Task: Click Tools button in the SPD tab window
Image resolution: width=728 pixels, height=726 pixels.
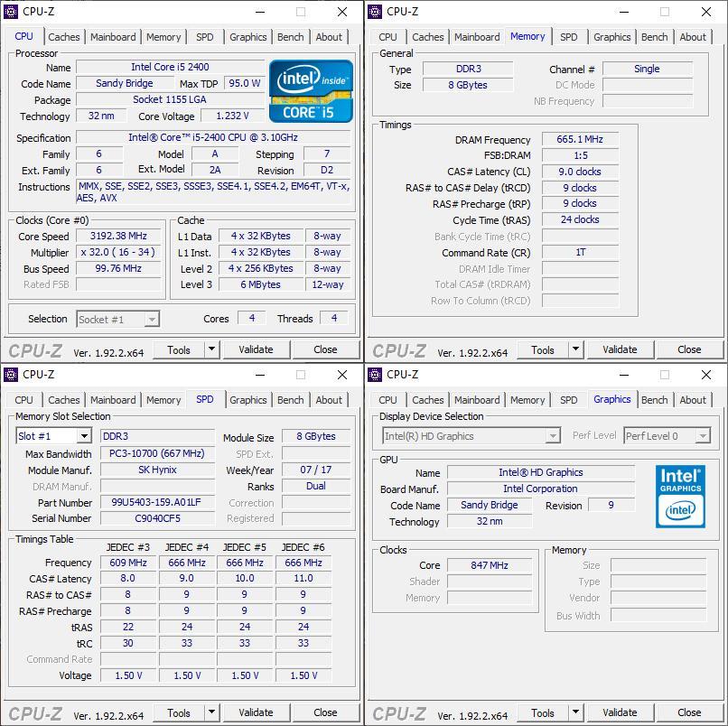Action: (x=178, y=712)
